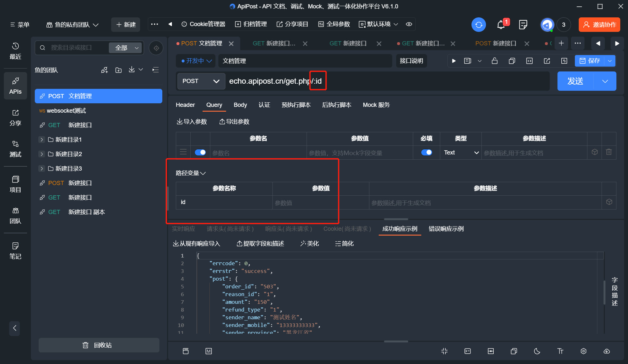Open the 保存 save dropdown arrow
Image resolution: width=628 pixels, height=364 pixels.
[x=610, y=61]
